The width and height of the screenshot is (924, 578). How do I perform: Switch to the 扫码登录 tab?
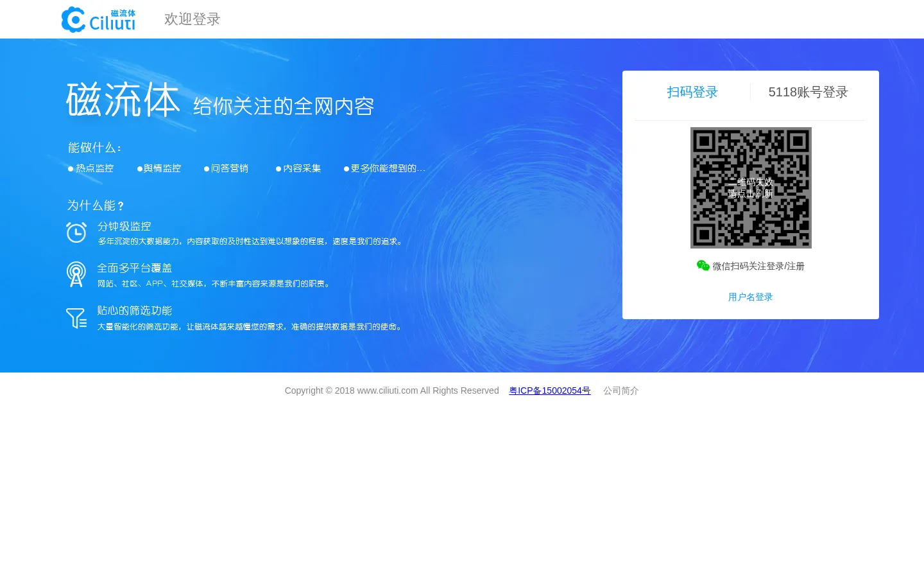pyautogui.click(x=692, y=92)
